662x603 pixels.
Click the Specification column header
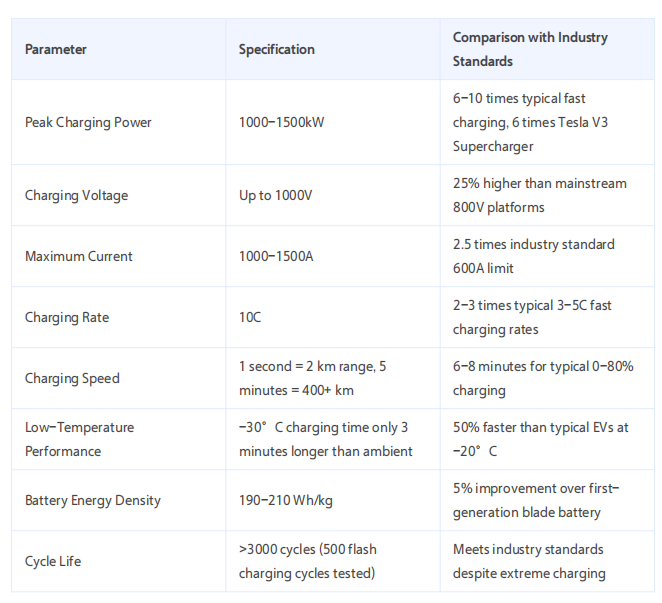coord(276,49)
